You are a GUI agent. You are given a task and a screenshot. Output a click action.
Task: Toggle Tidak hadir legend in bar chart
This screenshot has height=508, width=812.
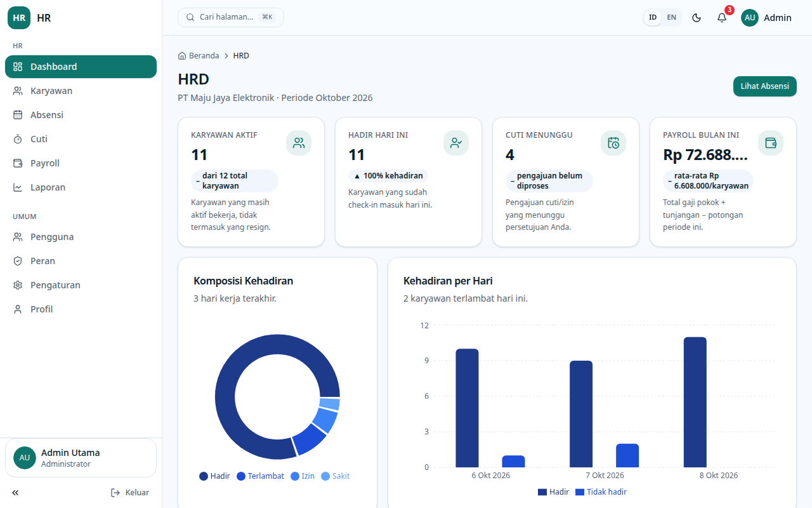click(601, 492)
